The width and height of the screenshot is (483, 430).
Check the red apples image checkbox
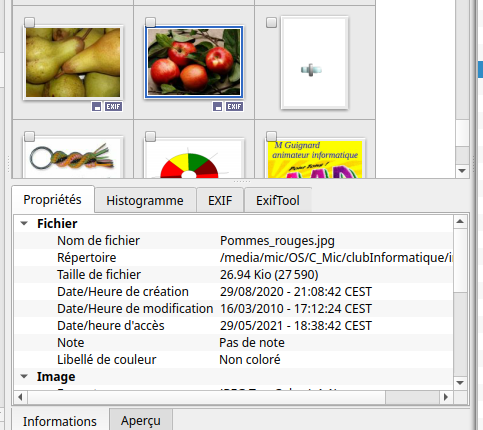(x=151, y=22)
